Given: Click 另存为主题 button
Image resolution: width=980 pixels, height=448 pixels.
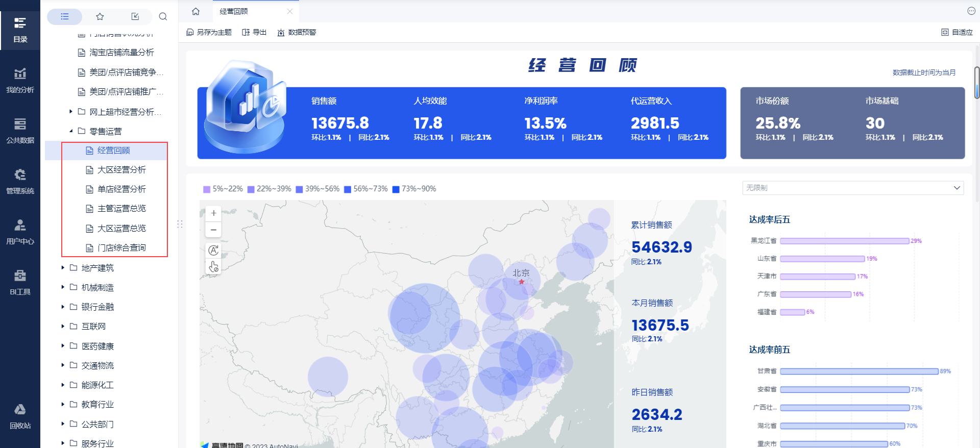Looking at the screenshot, I should 209,32.
